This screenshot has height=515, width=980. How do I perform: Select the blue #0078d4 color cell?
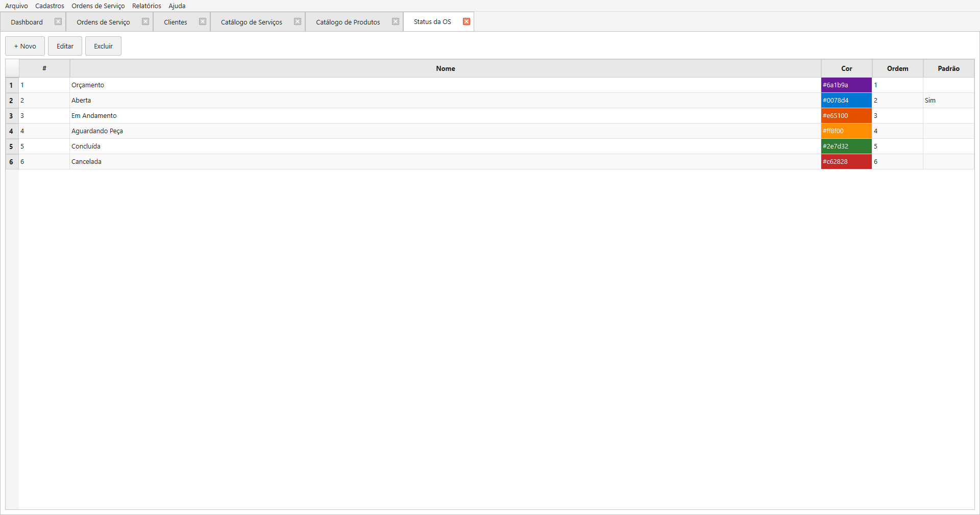(846, 101)
